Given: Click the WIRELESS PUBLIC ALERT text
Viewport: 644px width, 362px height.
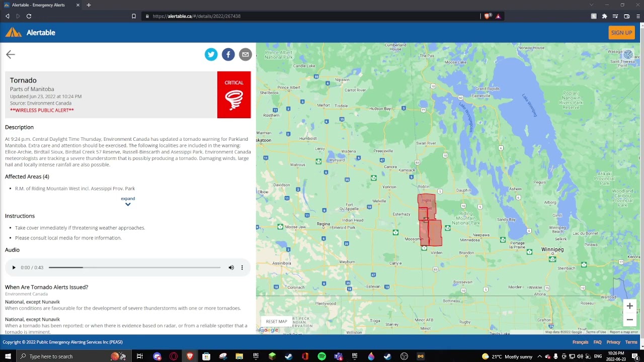Looking at the screenshot, I should pos(42,110).
